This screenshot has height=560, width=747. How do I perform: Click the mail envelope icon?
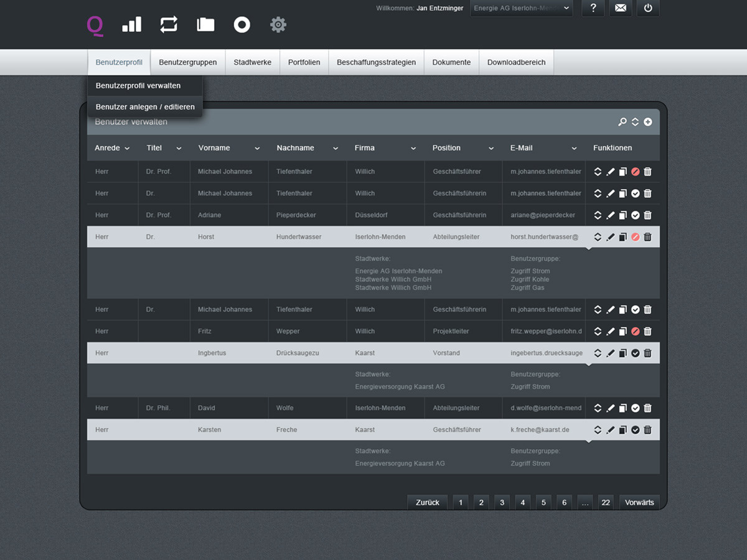pos(621,8)
